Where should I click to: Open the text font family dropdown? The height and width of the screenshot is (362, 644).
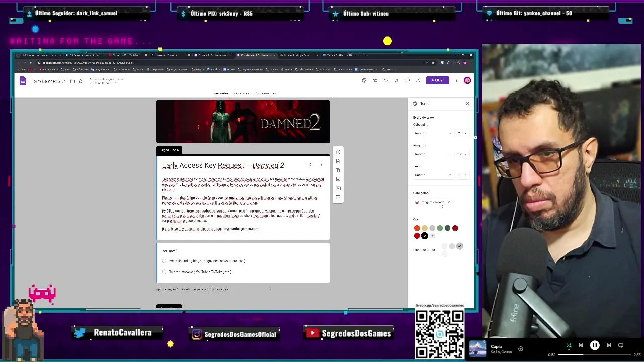tap(433, 175)
